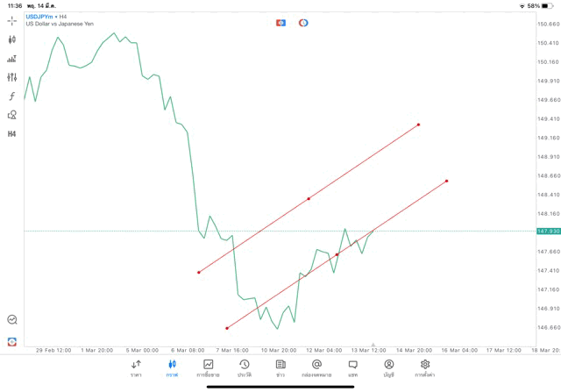The height and width of the screenshot is (392, 561).
Task: Open the indicators function icon
Action: coord(12,96)
